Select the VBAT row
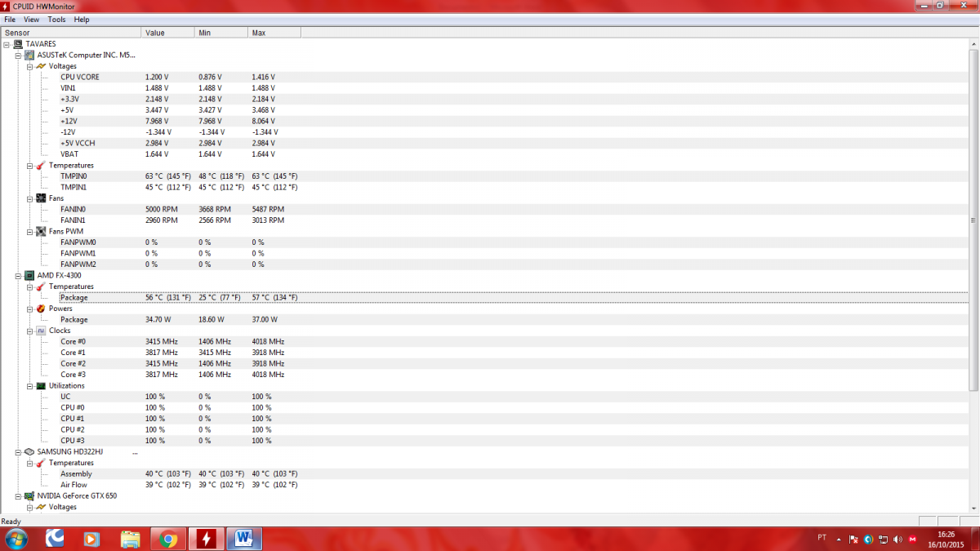Image resolution: width=980 pixels, height=551 pixels. click(x=514, y=154)
